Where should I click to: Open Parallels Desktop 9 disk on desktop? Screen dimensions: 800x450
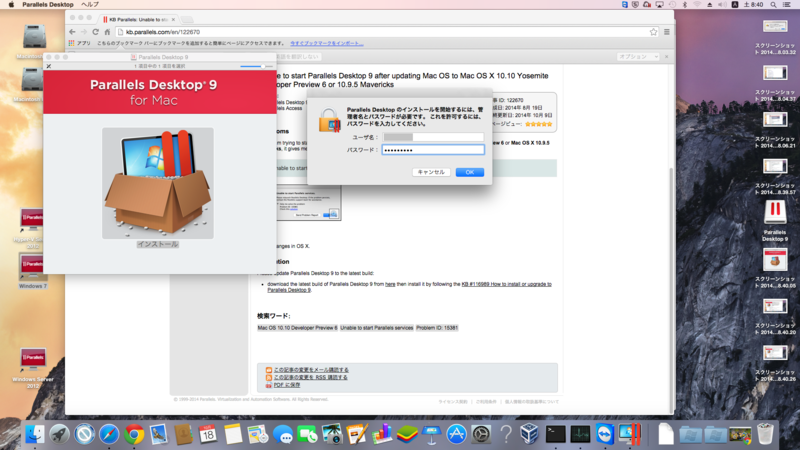point(775,213)
